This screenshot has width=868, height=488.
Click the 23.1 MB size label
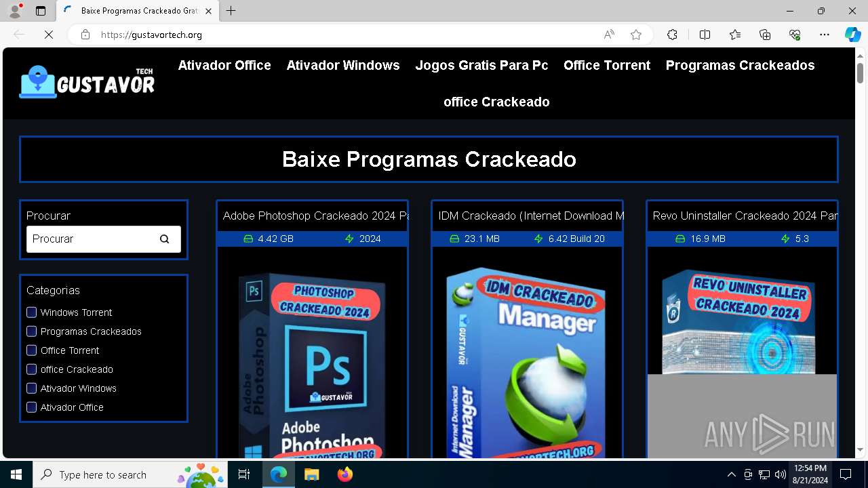[482, 239]
